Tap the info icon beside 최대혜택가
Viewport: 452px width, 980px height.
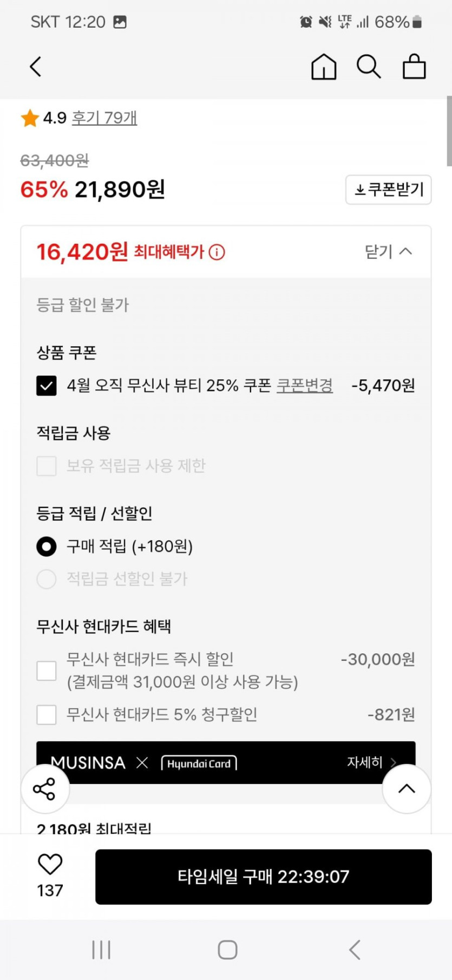click(217, 252)
